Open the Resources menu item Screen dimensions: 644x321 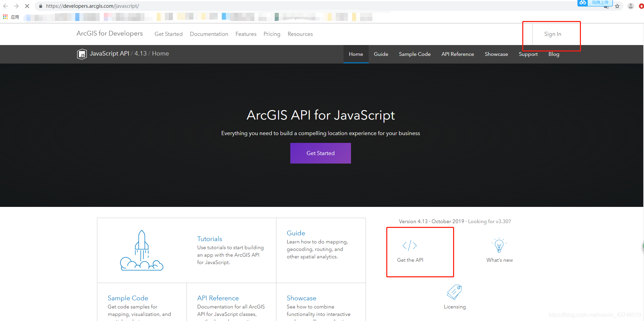coord(300,34)
